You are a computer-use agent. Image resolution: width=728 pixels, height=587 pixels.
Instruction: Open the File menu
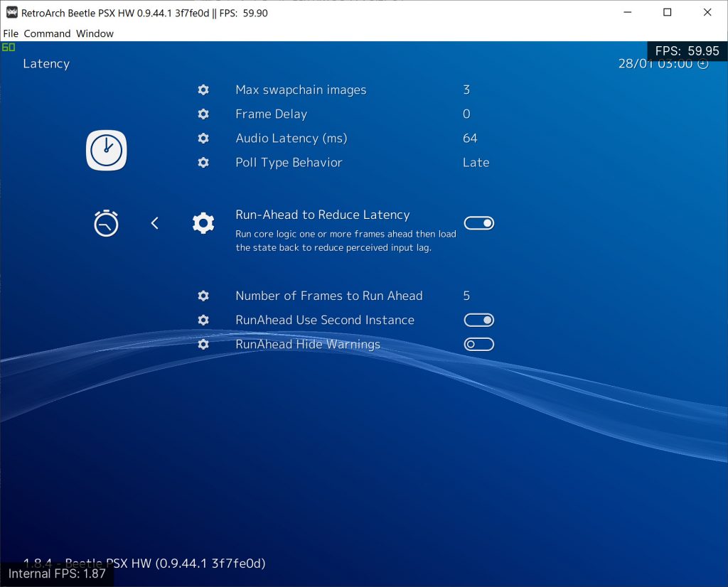[x=11, y=33]
